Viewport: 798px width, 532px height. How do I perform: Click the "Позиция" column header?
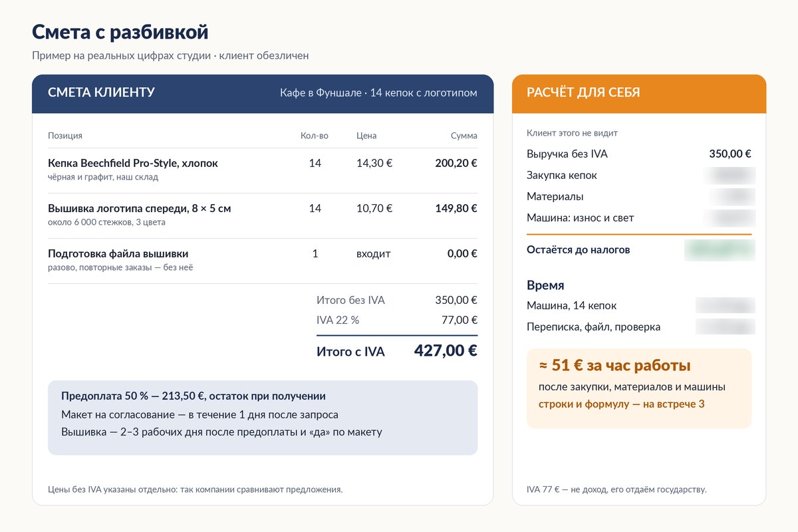pyautogui.click(x=65, y=136)
